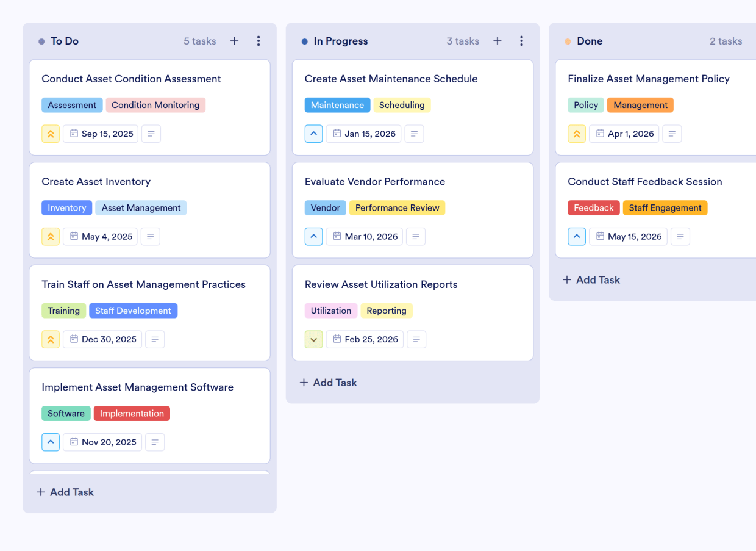Screen dimensions: 756x551
Task: Click Add Task in Done column
Action: [591, 280]
